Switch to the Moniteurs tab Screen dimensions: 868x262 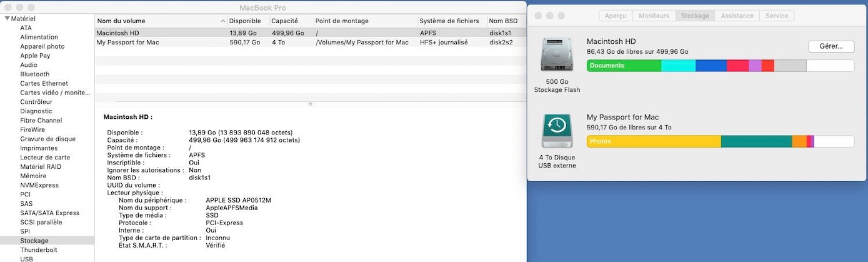point(654,16)
